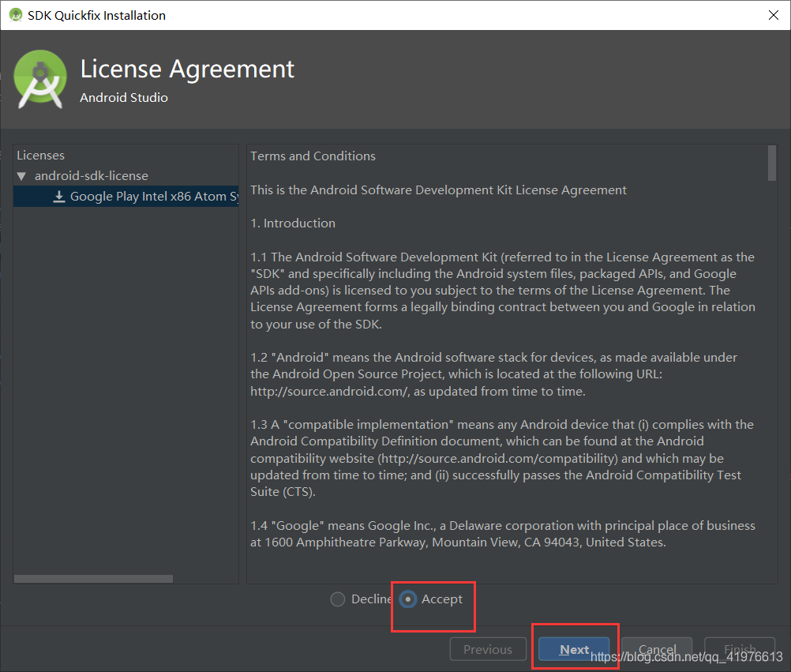Click the Android Studio logo in the header
Viewport: 791px width, 672px height.
[x=40, y=79]
